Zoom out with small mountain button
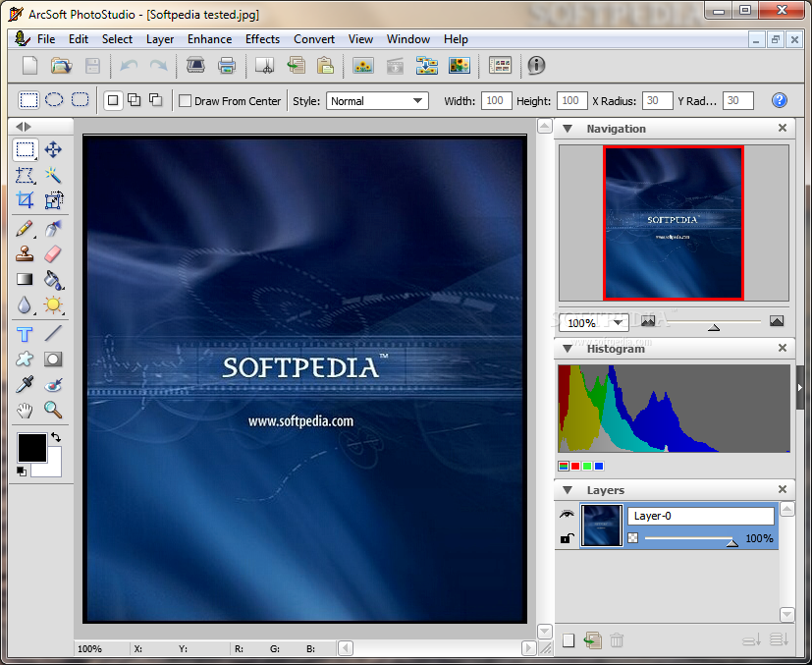812x665 pixels. (x=648, y=321)
